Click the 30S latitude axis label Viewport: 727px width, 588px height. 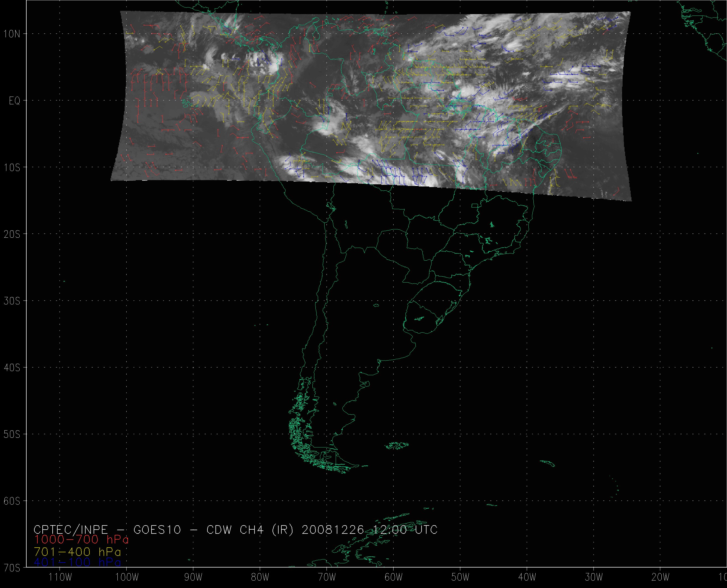coord(12,301)
